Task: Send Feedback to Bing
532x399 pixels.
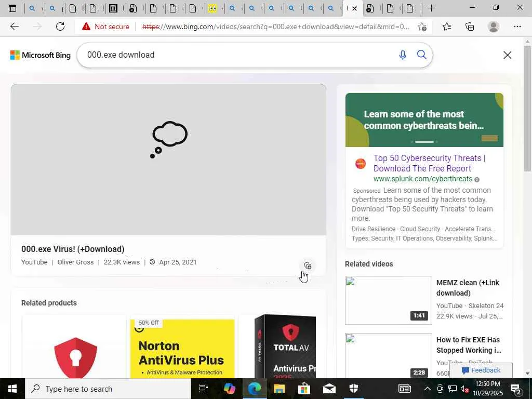Action: tap(481, 370)
